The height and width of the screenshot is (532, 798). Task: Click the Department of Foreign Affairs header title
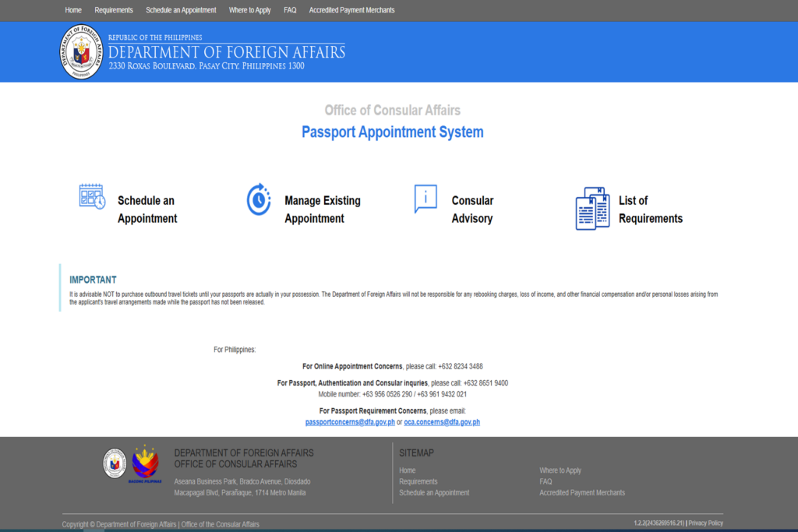pos(227,52)
